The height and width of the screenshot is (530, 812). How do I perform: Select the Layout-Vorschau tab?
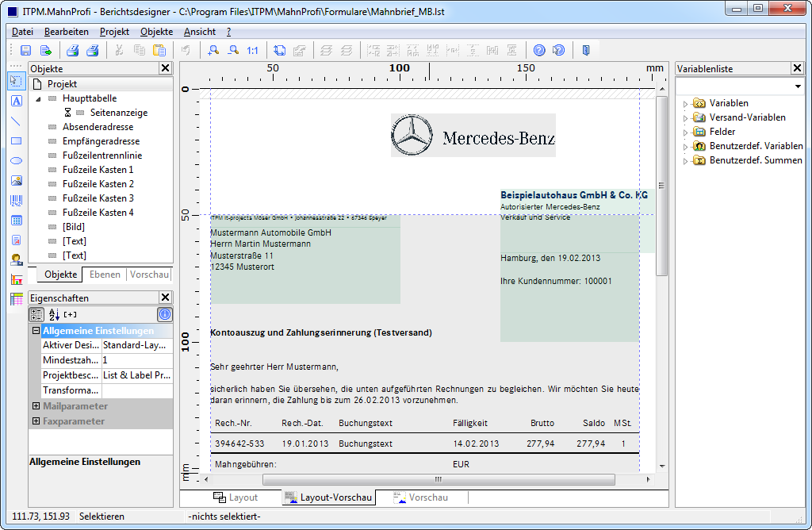(329, 497)
